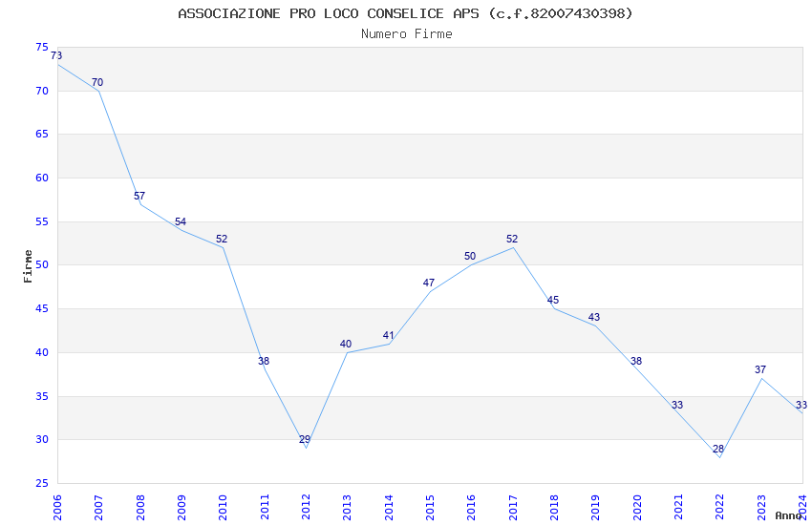
Task: Select data label 70 for 2007
Action: [x=97, y=82]
